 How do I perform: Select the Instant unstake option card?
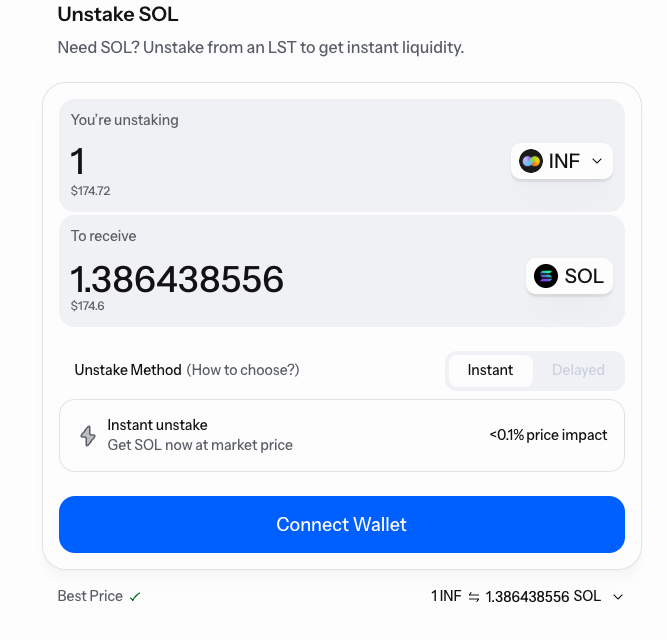pos(341,435)
